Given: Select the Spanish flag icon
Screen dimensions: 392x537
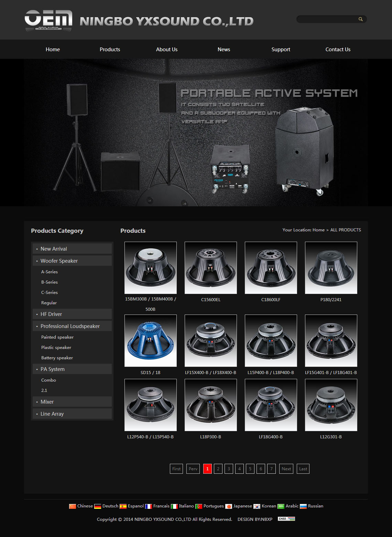Looking at the screenshot, I should coord(123,506).
